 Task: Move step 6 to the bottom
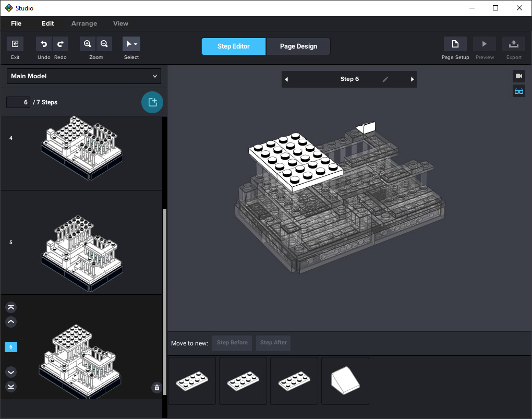tap(11, 387)
